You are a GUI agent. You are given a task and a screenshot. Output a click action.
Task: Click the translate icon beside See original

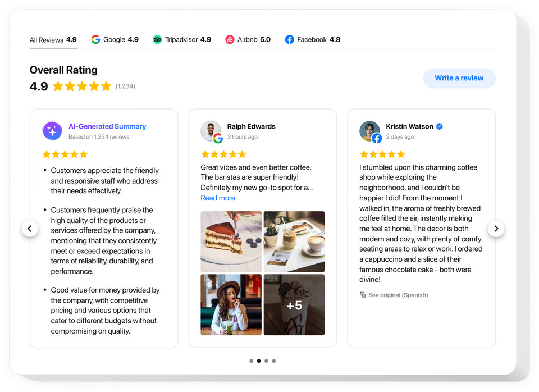click(x=363, y=295)
